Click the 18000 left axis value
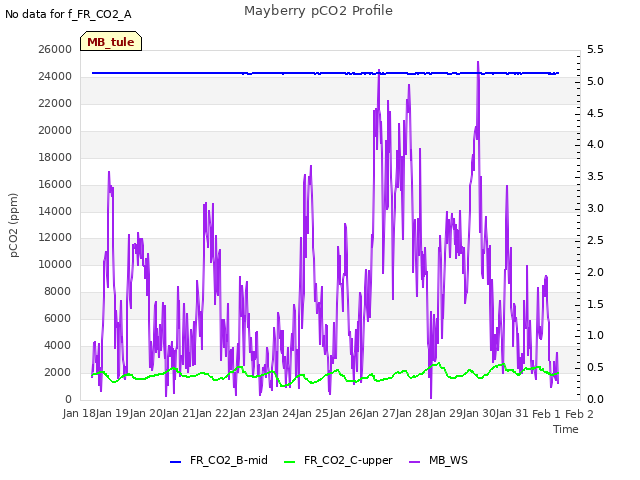This screenshot has height=480, width=640. point(55,157)
